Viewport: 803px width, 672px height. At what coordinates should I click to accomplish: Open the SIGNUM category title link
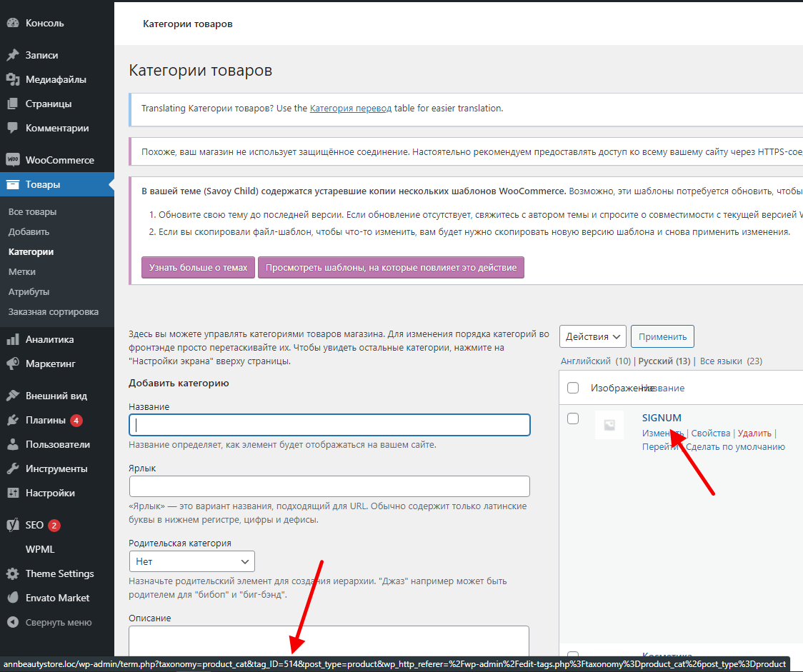(x=662, y=418)
